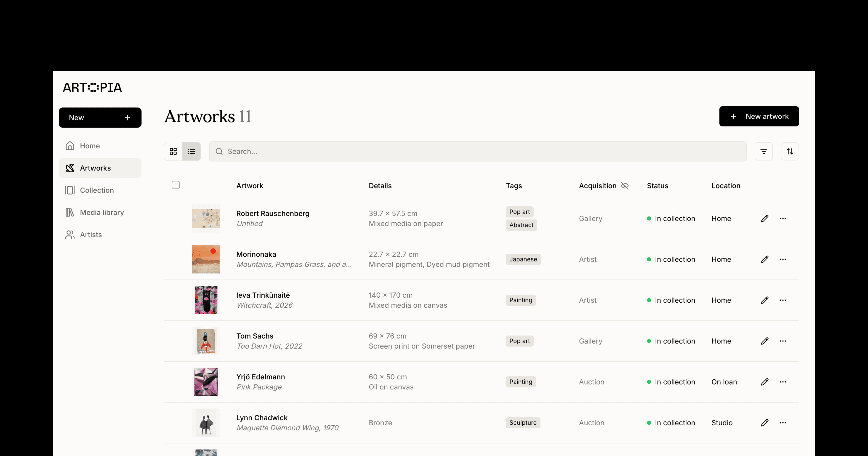The height and width of the screenshot is (456, 868).
Task: Open three-dot menu for Yrjö Edelmann
Action: pos(783,382)
